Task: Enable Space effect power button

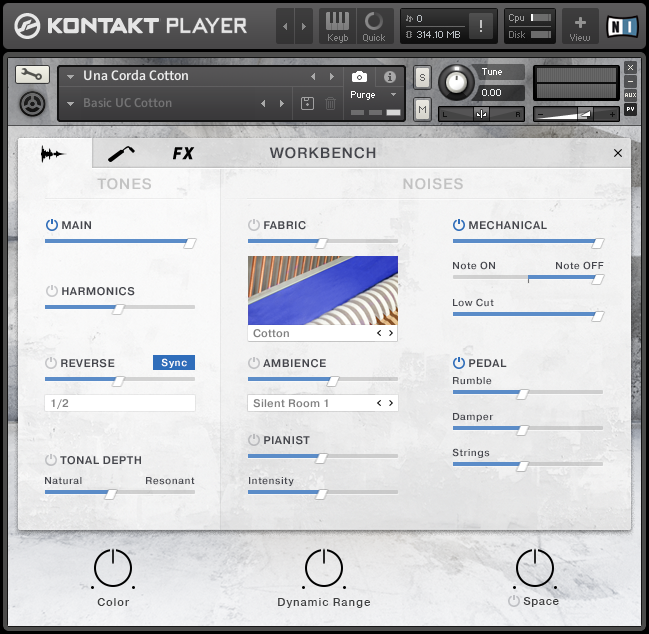Action: pyautogui.click(x=514, y=601)
